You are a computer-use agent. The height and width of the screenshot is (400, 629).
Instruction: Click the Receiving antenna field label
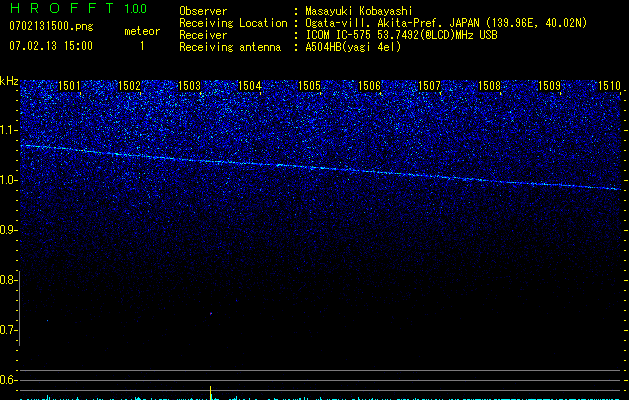pyautogui.click(x=230, y=47)
